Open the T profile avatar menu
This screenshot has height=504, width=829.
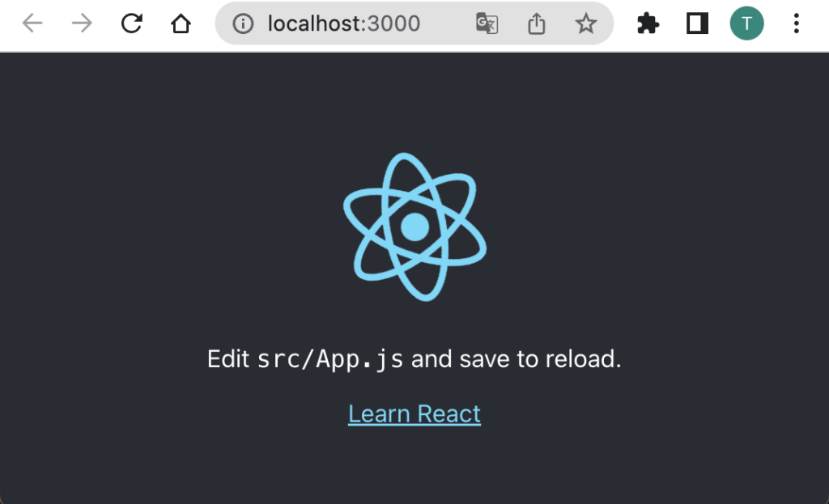pos(746,23)
